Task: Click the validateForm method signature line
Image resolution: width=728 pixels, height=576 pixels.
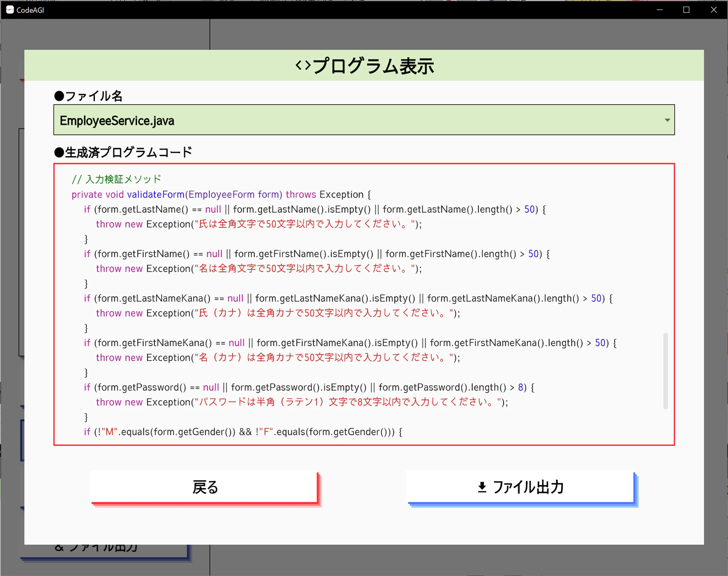Action: click(221, 194)
